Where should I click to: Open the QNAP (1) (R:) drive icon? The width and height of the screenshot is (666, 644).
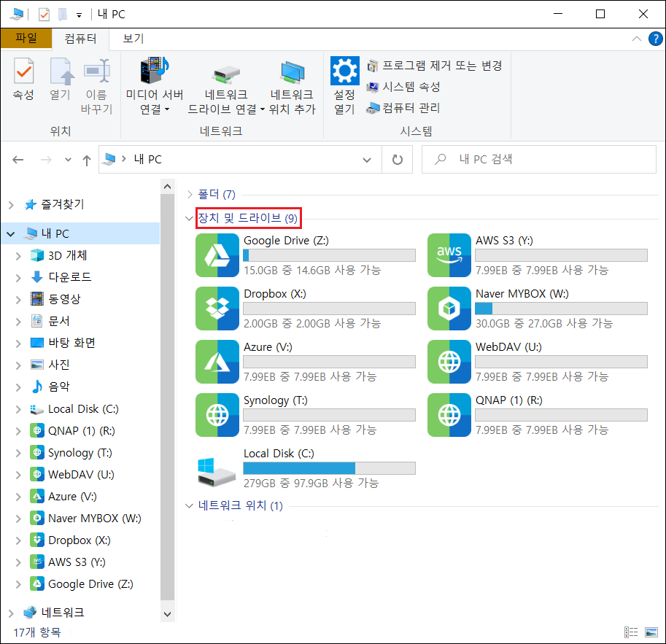[449, 414]
